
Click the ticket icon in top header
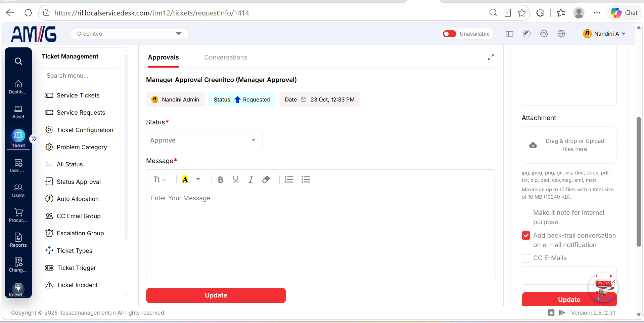509,34
